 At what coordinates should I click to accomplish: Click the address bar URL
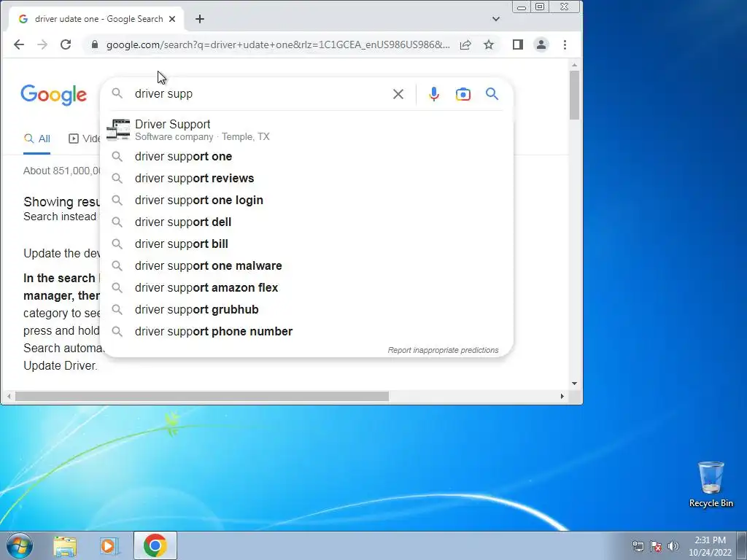pyautogui.click(x=278, y=44)
